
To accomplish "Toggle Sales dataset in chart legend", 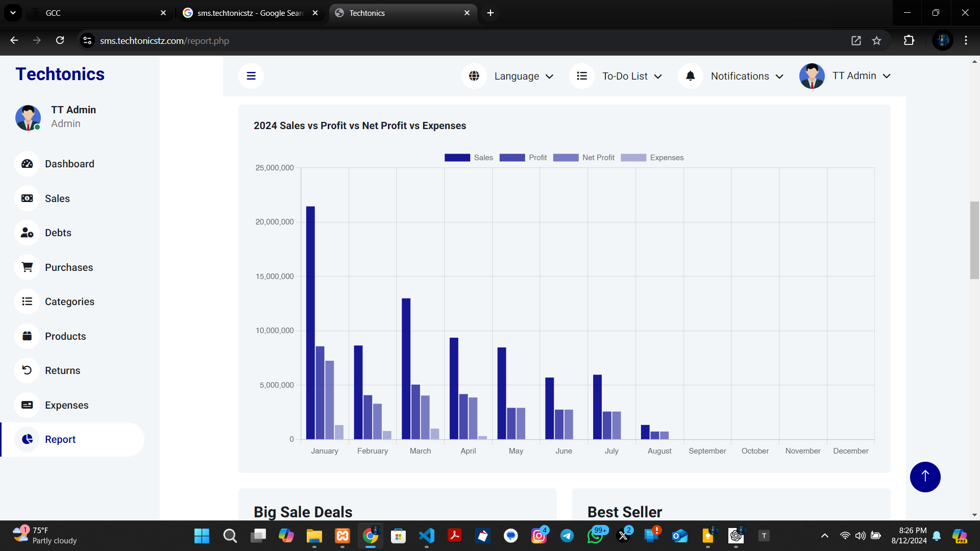I will 482,158.
